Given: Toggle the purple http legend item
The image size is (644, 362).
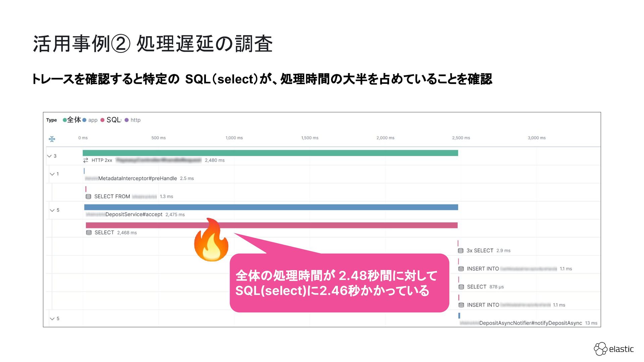Looking at the screenshot, I should click(x=133, y=120).
